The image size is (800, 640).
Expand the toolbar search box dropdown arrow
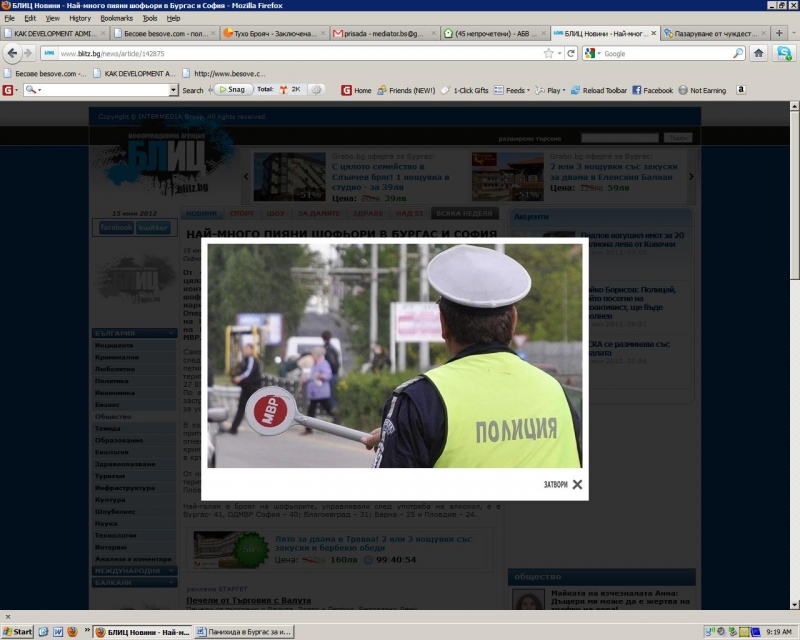click(x=173, y=90)
